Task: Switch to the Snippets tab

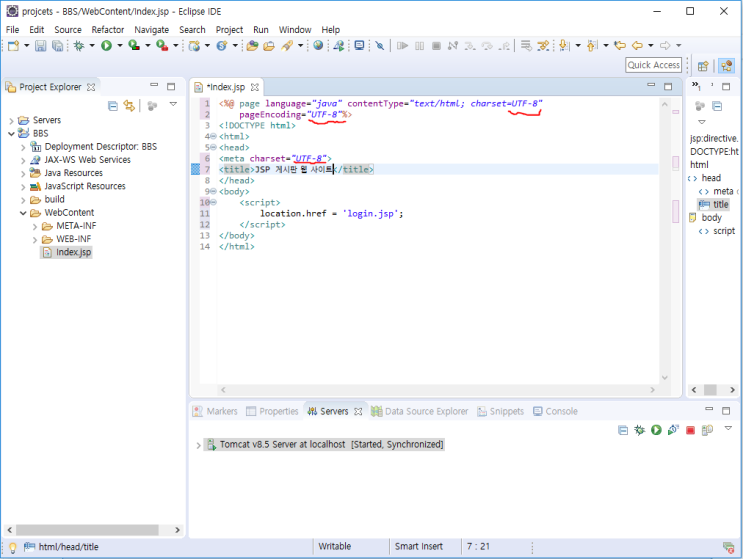Action: coord(501,411)
